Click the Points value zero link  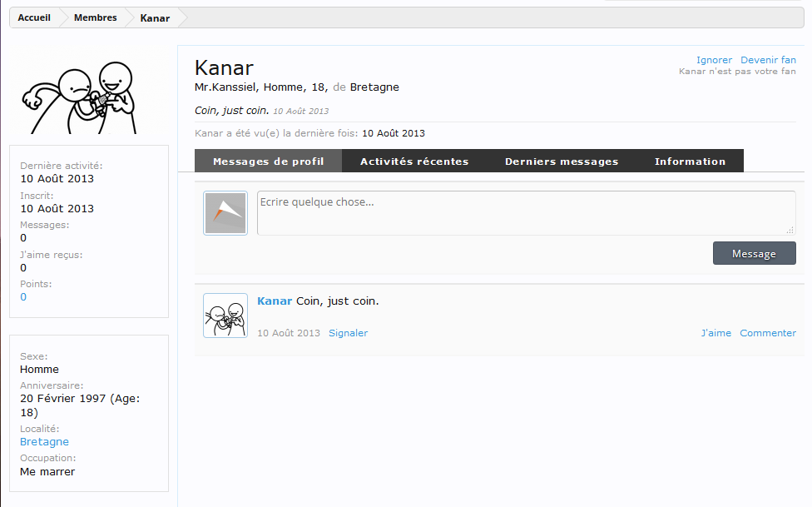[x=23, y=297]
